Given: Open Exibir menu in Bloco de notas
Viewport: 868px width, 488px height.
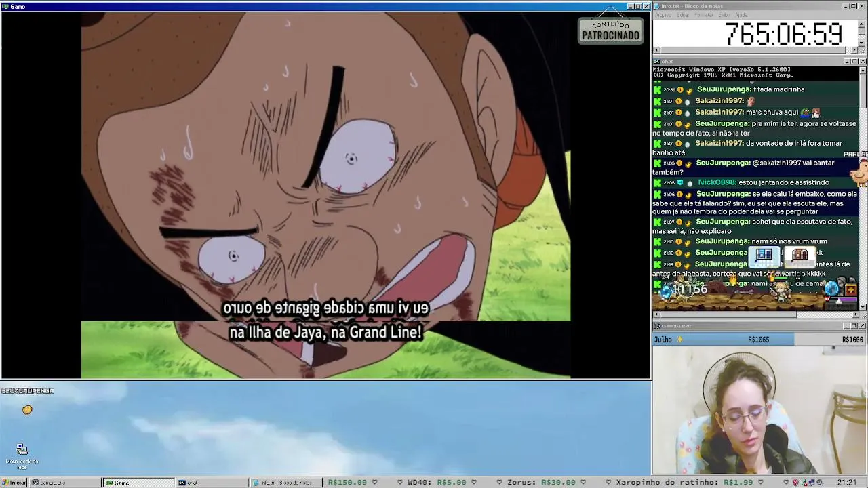Looking at the screenshot, I should (x=724, y=15).
